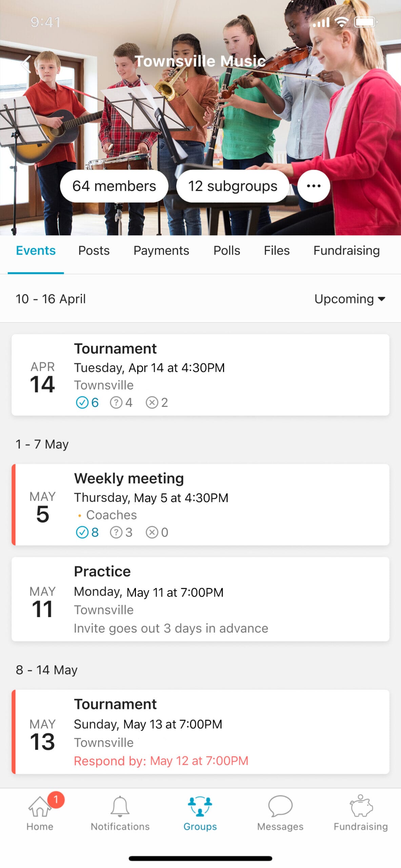The image size is (401, 868).
Task: Tap the accepted checkmark on Apr 14 Tournament
Action: [82, 402]
